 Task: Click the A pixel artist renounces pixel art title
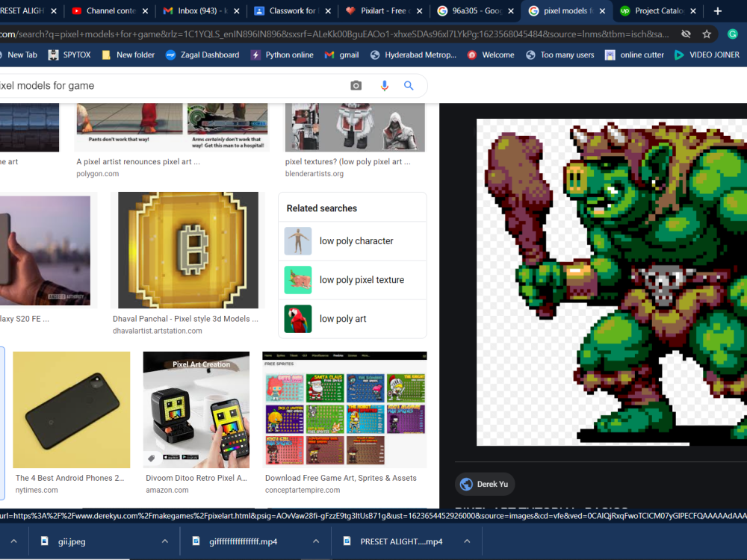point(138,162)
